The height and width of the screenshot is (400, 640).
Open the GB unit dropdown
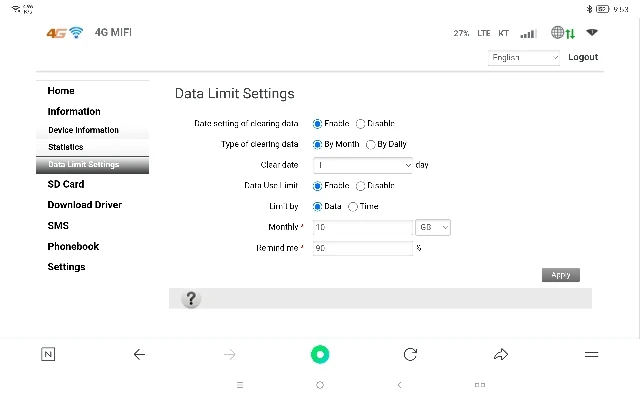point(433,227)
